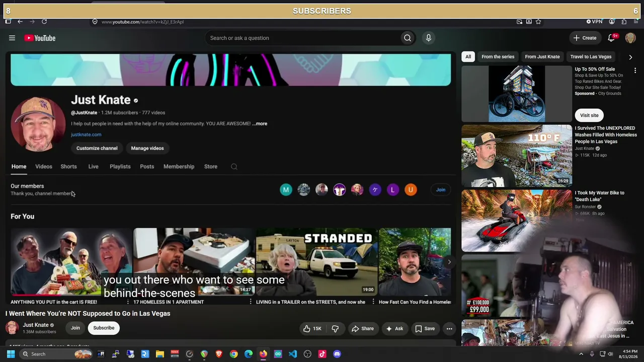Start voice search with the microphone
The width and height of the screenshot is (644, 362).
(429, 38)
